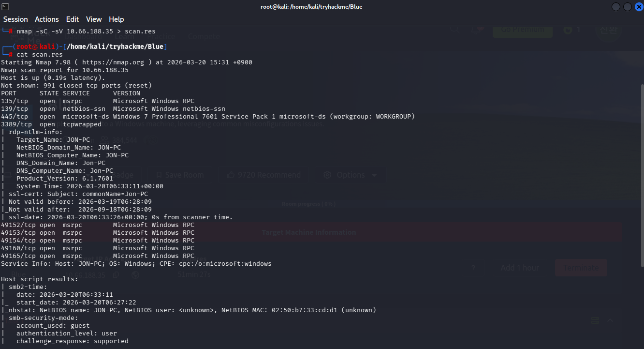Click the 'Host script results:' line
This screenshot has height=349, width=644.
[x=40, y=279]
